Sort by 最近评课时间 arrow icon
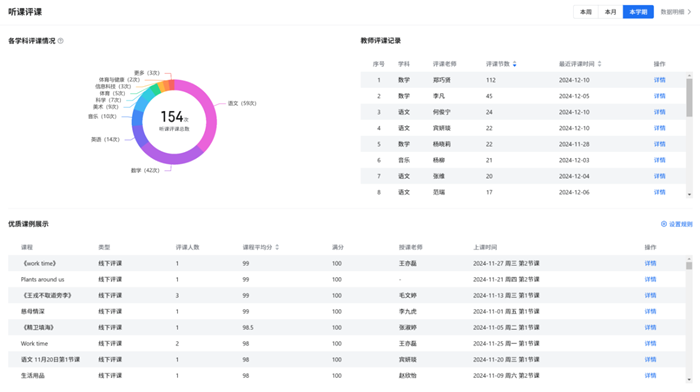This screenshot has height=392, width=700. click(599, 64)
